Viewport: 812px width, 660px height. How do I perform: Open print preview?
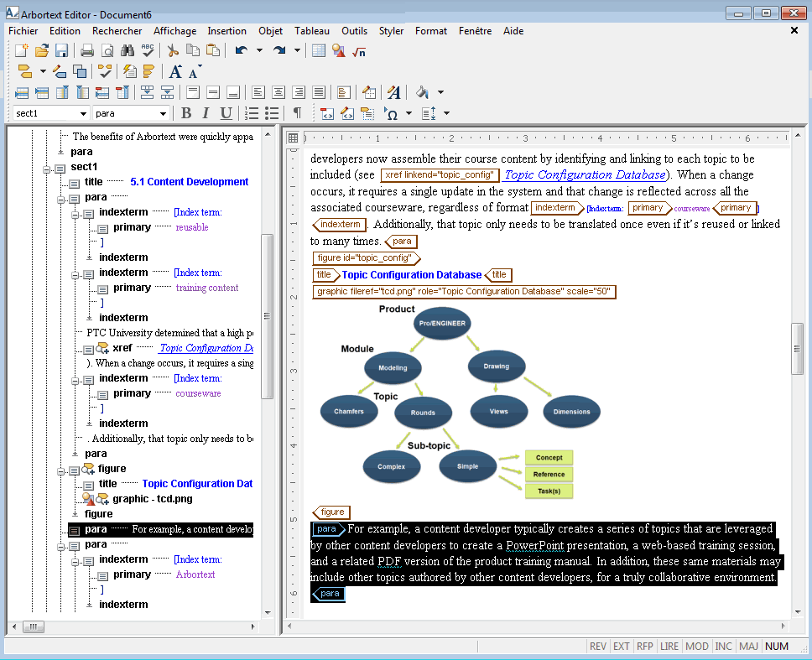tap(107, 50)
